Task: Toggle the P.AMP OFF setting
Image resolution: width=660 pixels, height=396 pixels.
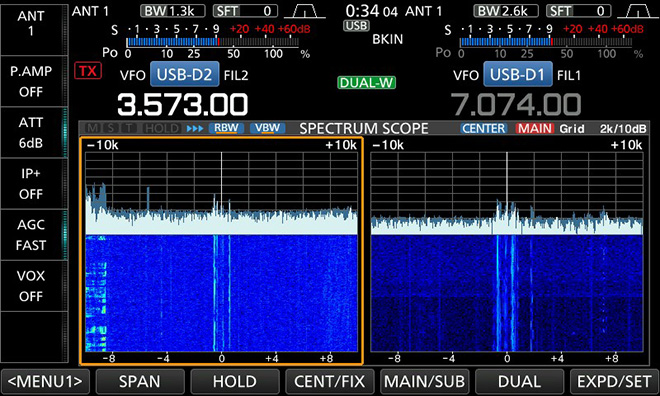Action: [x=32, y=81]
